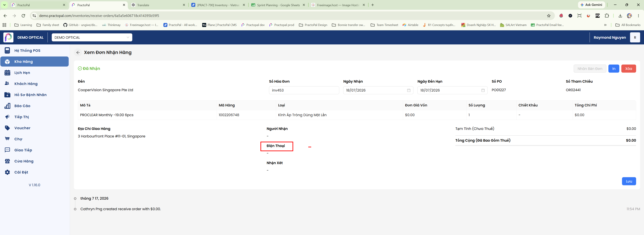The height and width of the screenshot is (235, 644).
Task: Click the Voucher tag icon
Action: 7,128
